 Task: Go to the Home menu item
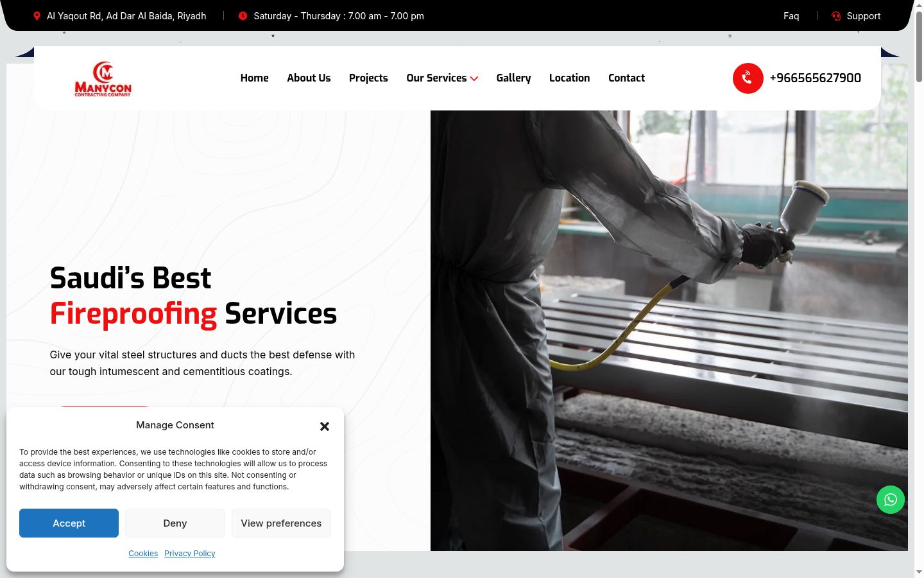[x=254, y=78]
